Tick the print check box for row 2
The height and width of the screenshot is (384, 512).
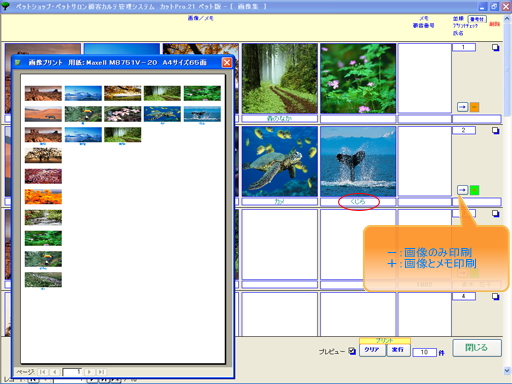coord(496,131)
